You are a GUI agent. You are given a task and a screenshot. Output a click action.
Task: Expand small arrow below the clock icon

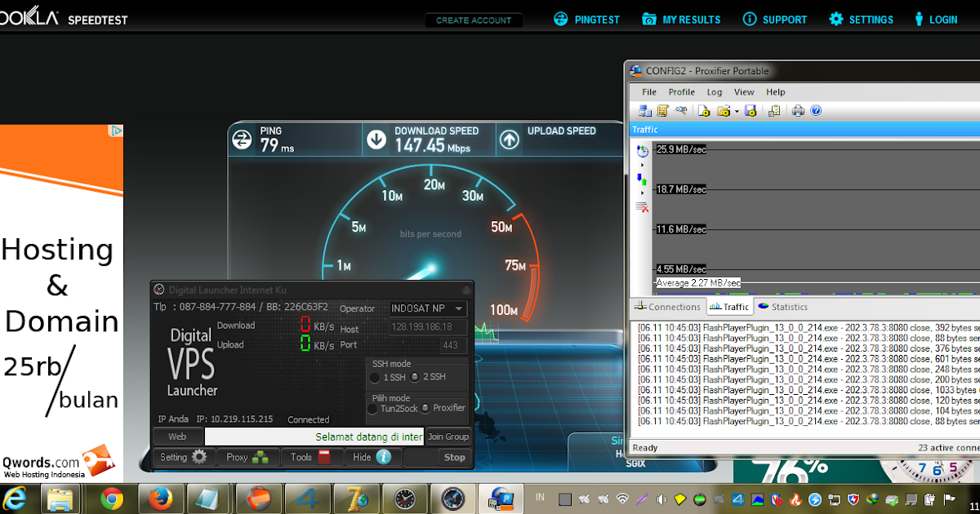coord(642,165)
